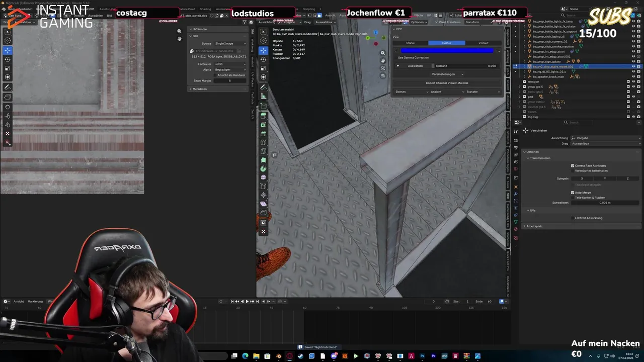Select the Transform tool in the 3D viewport toolbar
This screenshot has width=644, height=362.
(263, 77)
